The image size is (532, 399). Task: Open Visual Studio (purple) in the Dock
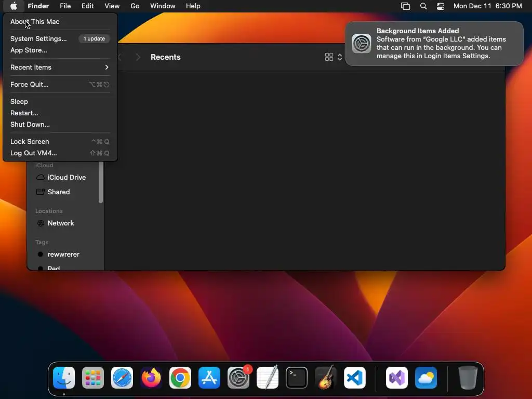(397, 378)
